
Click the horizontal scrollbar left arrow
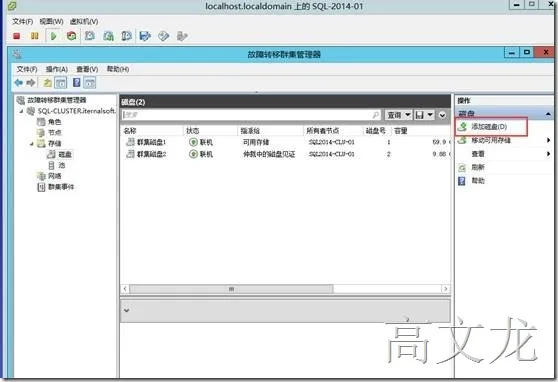click(125, 289)
